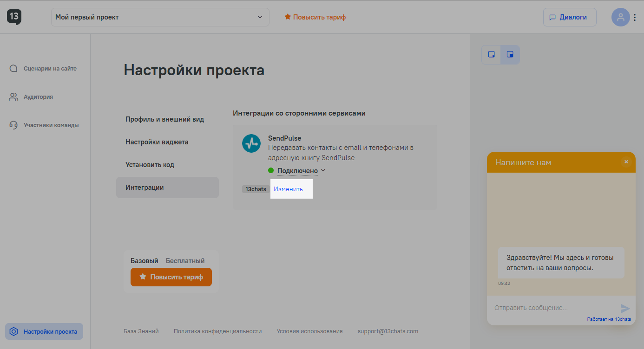Click the 09:42 message timestamp
This screenshot has height=349, width=644.
point(504,283)
